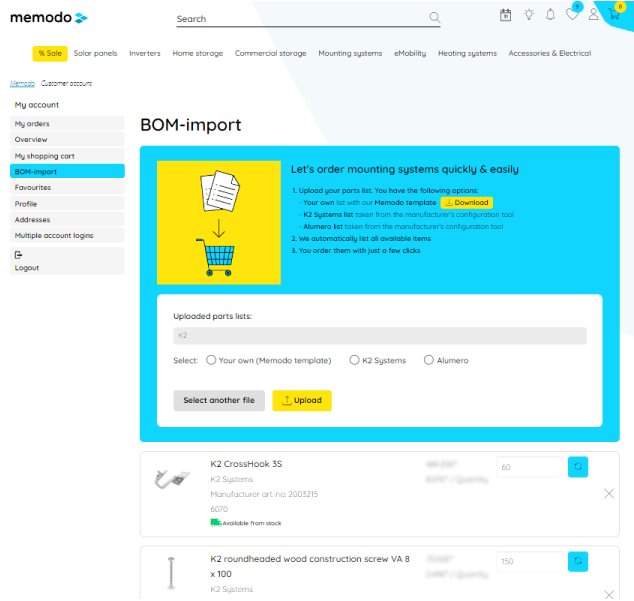Open Multiple account logins
Image resolution: width=634 pixels, height=601 pixels.
(67, 235)
